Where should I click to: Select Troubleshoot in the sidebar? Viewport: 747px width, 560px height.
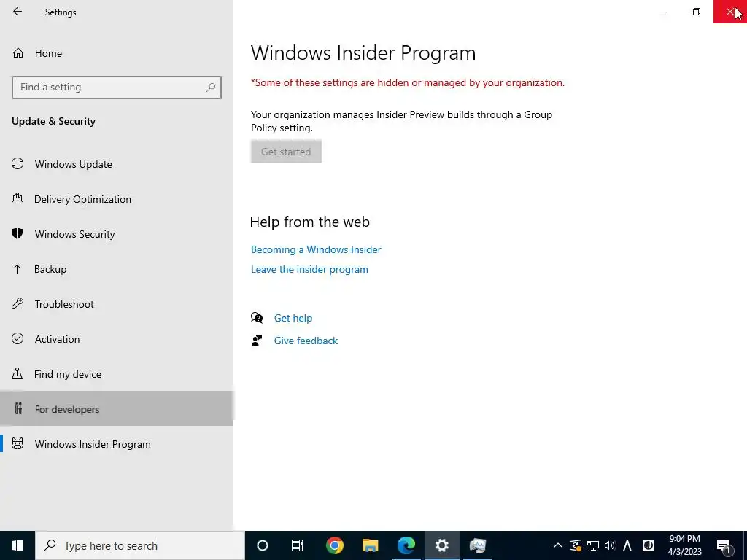117,304
